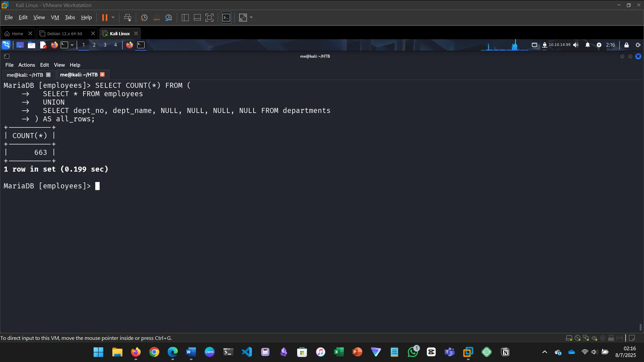The image size is (644, 362).
Task: Open Kali notifications bell
Action: (x=587, y=45)
